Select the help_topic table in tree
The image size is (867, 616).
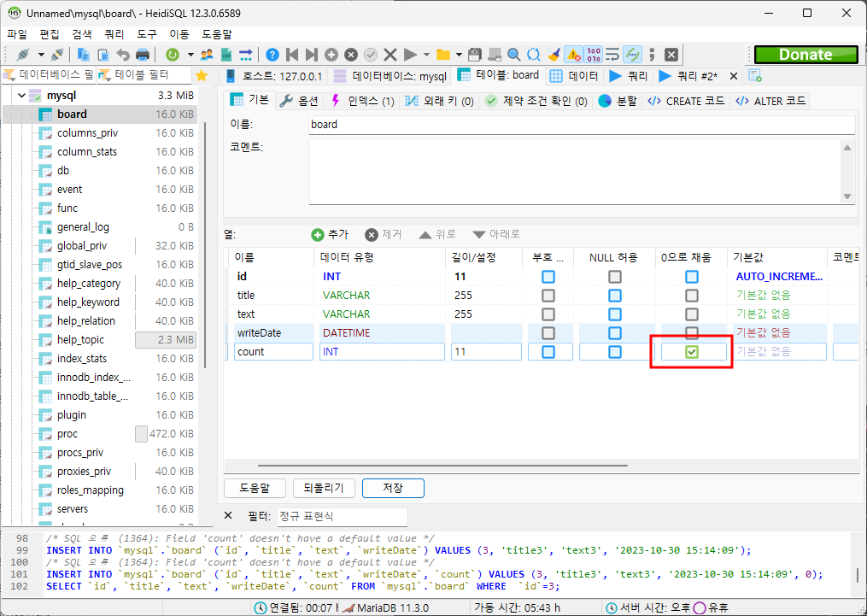point(81,340)
